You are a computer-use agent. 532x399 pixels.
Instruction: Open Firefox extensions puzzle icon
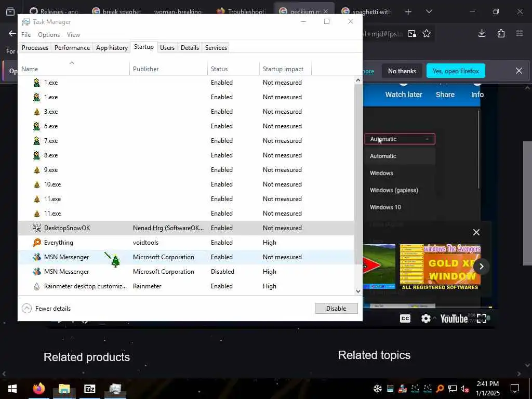pyautogui.click(x=501, y=33)
